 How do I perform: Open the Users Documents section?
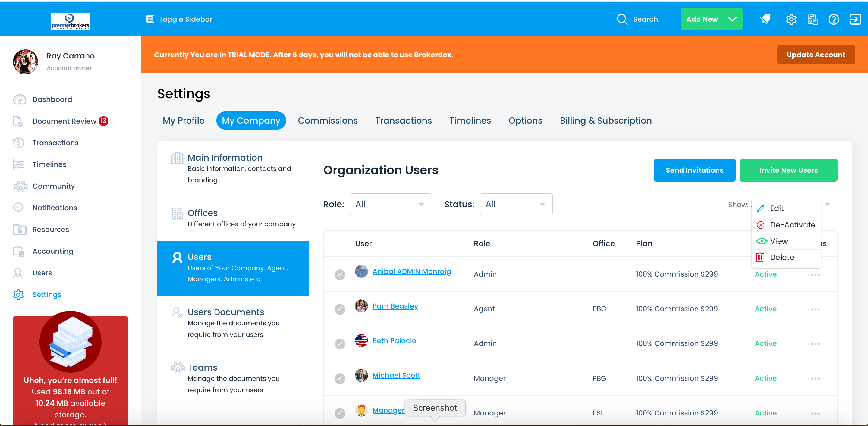233,323
